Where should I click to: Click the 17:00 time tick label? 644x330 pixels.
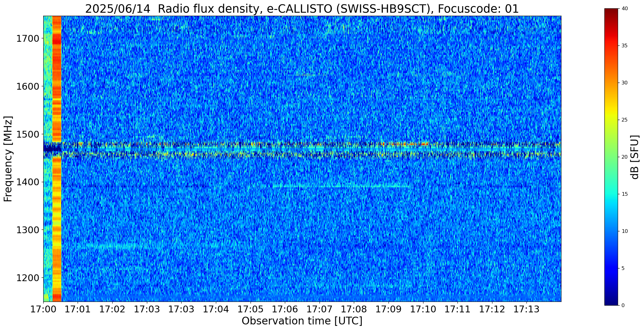click(43, 309)
